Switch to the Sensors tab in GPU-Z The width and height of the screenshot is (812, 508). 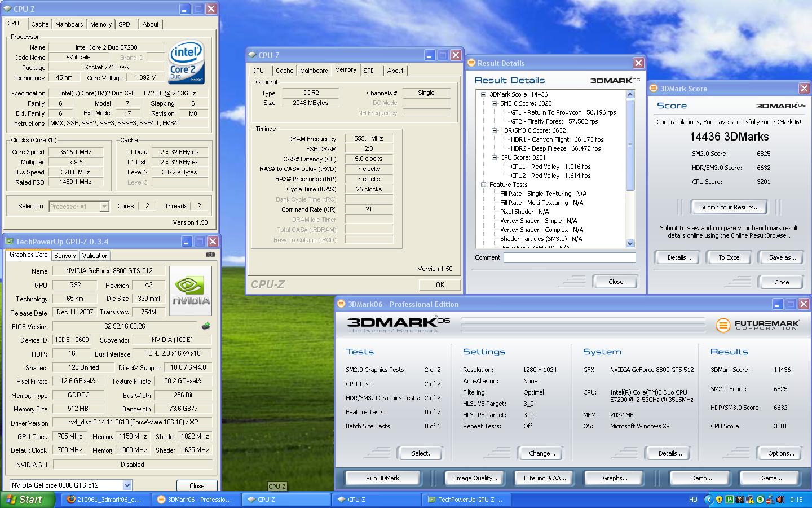coord(65,256)
